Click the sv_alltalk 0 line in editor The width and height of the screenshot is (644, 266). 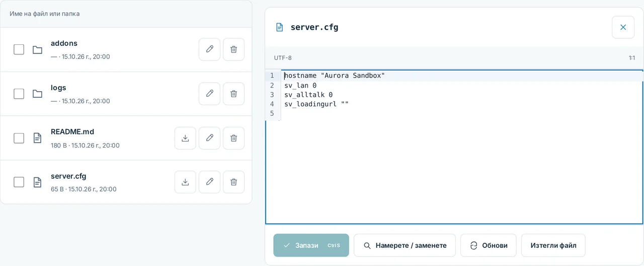click(308, 95)
